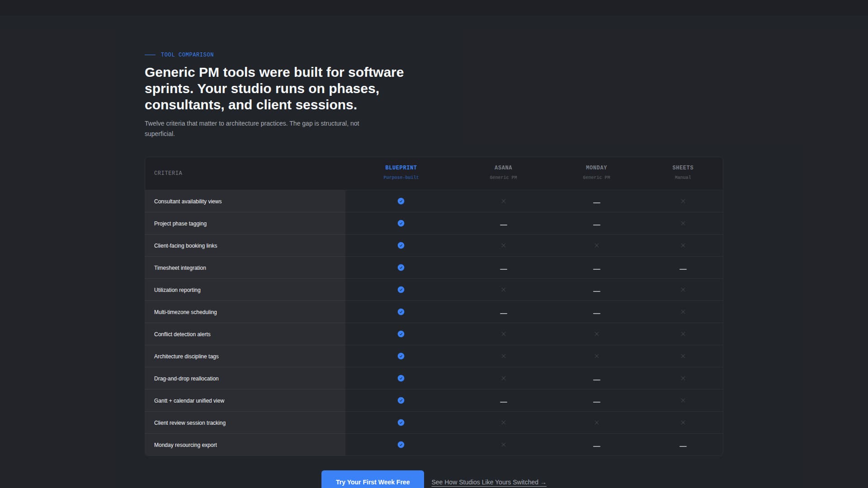The width and height of the screenshot is (868, 488).
Task: Click Try Your First Week Free button
Action: coord(373,480)
